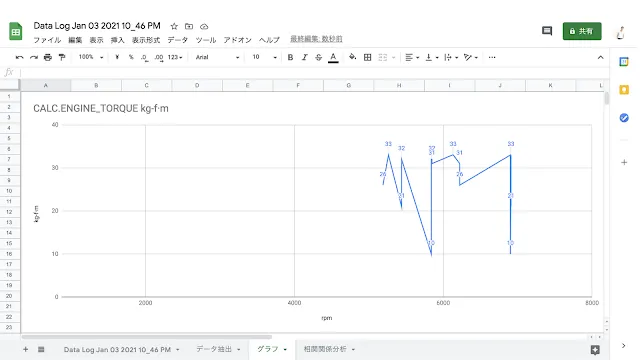Open the ファイル menu
The image size is (640, 360).
click(47, 40)
